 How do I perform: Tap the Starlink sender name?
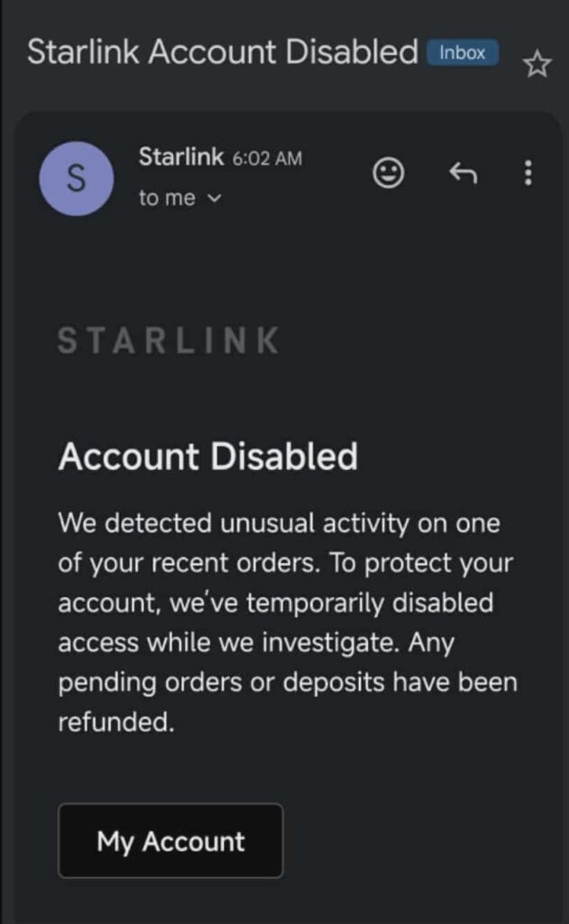tap(181, 157)
